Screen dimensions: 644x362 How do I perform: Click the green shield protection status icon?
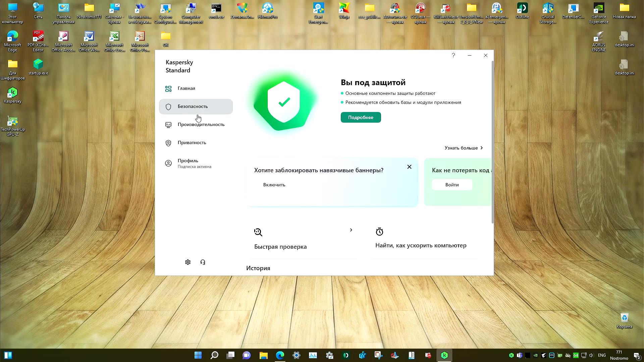point(284,102)
